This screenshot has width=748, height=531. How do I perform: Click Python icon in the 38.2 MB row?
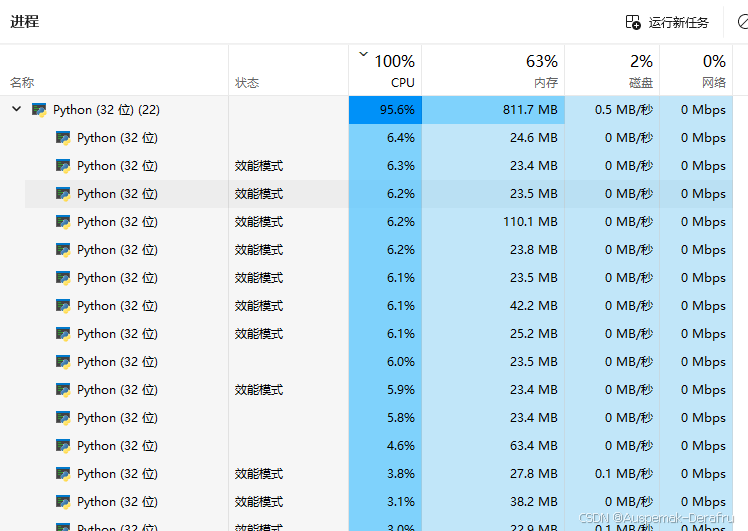(x=63, y=502)
